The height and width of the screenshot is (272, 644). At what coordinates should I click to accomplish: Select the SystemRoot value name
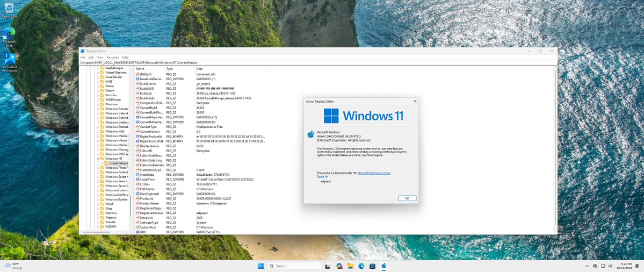tap(148, 227)
